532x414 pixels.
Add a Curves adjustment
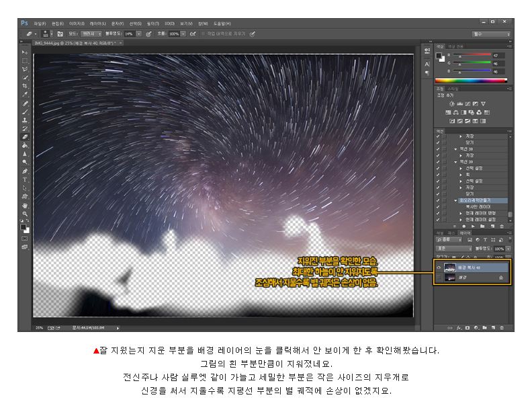pos(468,103)
